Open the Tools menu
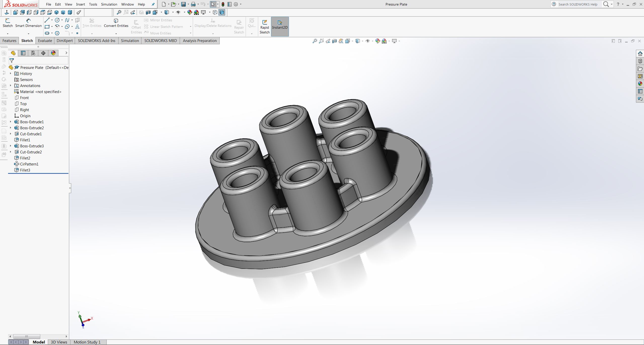Image resolution: width=644 pixels, height=345 pixels. (x=93, y=4)
